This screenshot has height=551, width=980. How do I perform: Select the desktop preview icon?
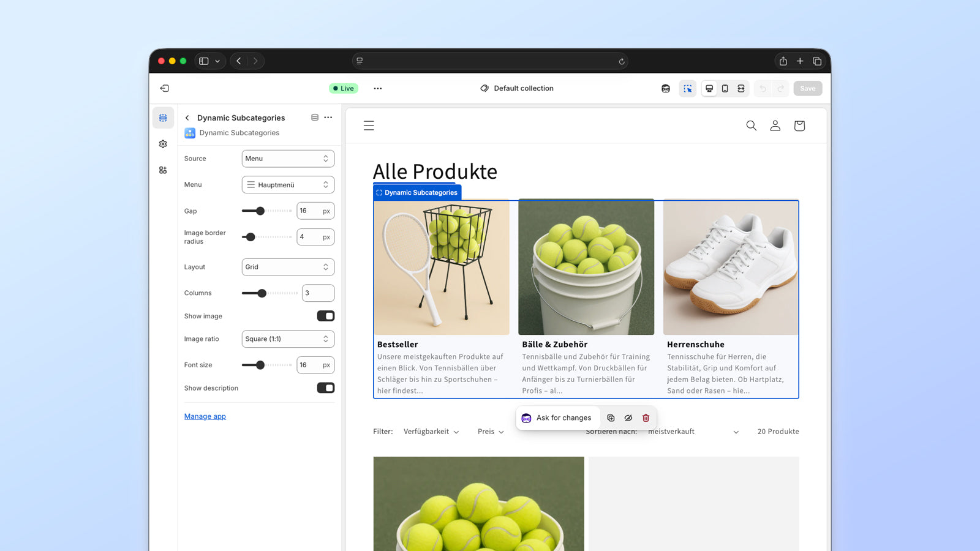point(709,88)
